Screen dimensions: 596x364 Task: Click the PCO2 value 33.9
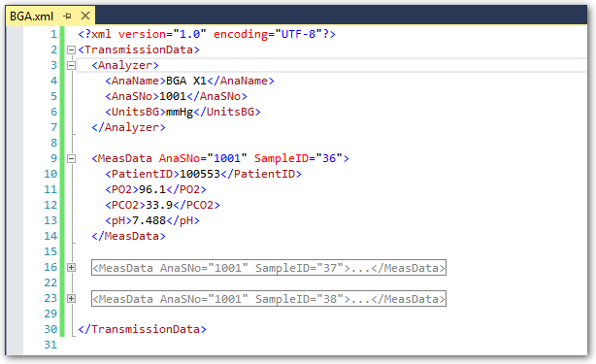(159, 205)
